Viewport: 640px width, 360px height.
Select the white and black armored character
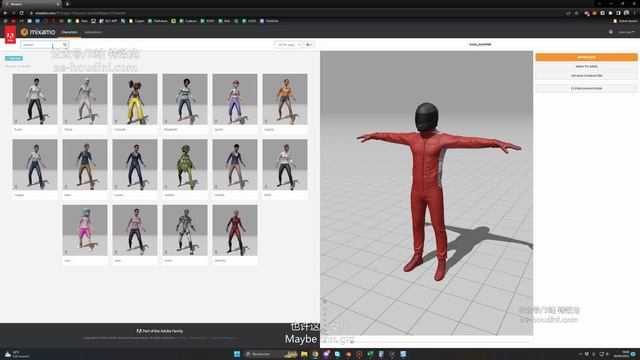click(185, 230)
